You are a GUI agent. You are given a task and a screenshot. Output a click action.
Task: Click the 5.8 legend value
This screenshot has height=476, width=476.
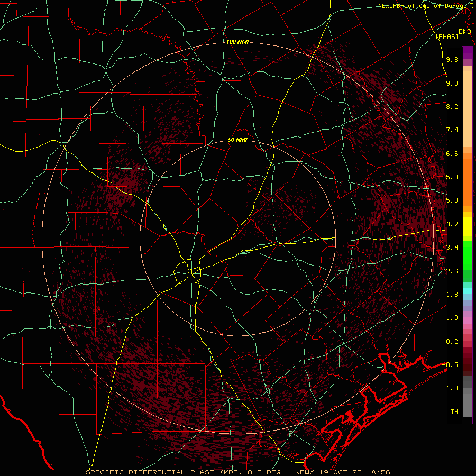pyautogui.click(x=452, y=177)
